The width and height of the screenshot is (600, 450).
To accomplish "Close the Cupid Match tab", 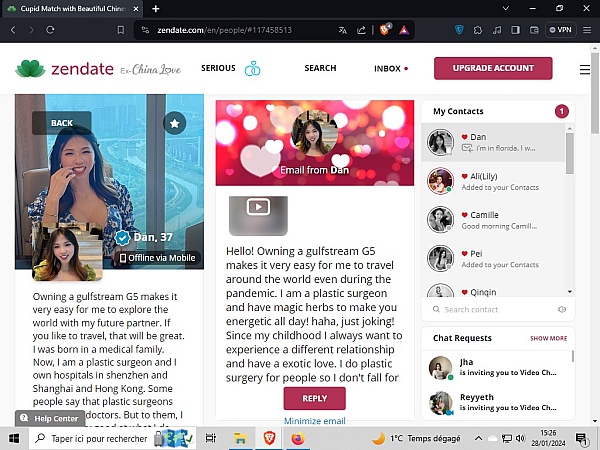I will click(x=136, y=8).
